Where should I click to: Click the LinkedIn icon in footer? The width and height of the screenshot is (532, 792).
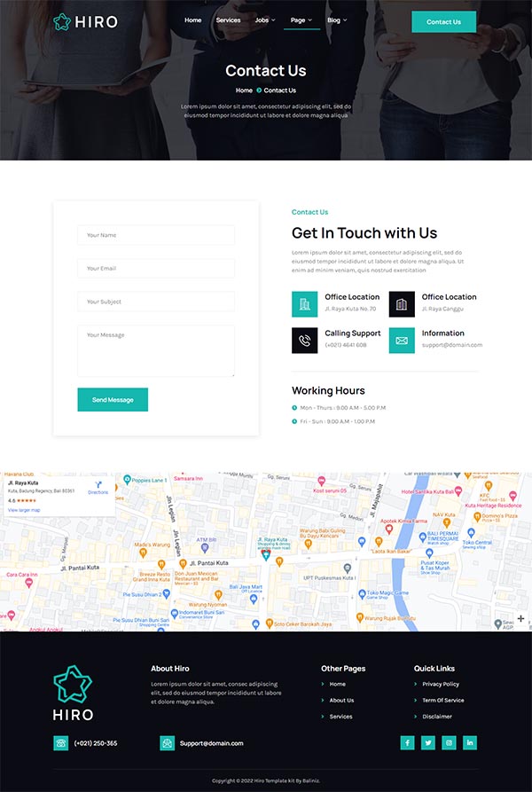pos(470,743)
